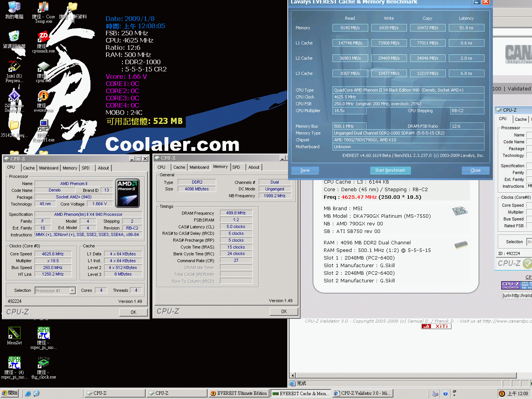This screenshot has width=532, height=399.
Task: Click the browser horizontal scrollbar left arrow
Action: [293, 375]
